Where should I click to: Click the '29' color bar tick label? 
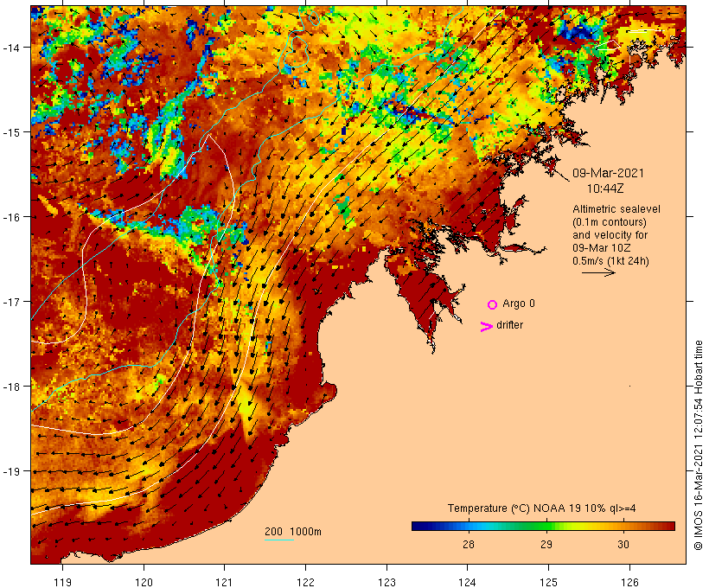[x=546, y=544]
